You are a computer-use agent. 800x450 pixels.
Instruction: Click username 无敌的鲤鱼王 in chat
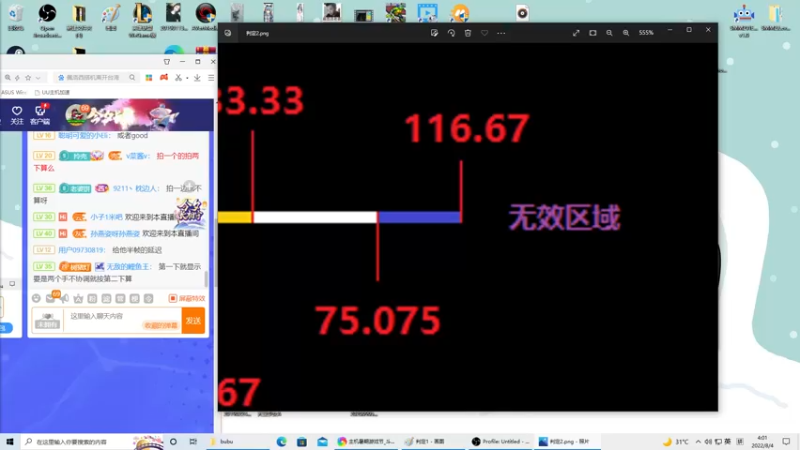pyautogui.click(x=129, y=266)
